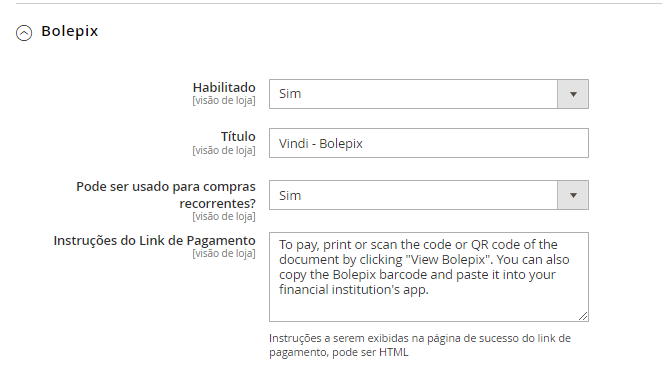Click the Título label
Screen dimensions: 662x376
238,136
